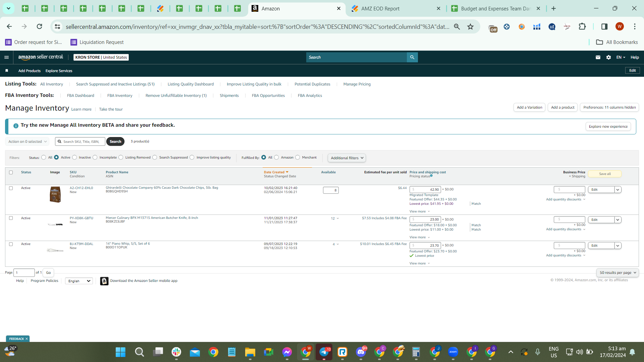644x362 pixels.
Task: Open Edit dropdown arrow for Mercer knife row
Action: (618, 220)
